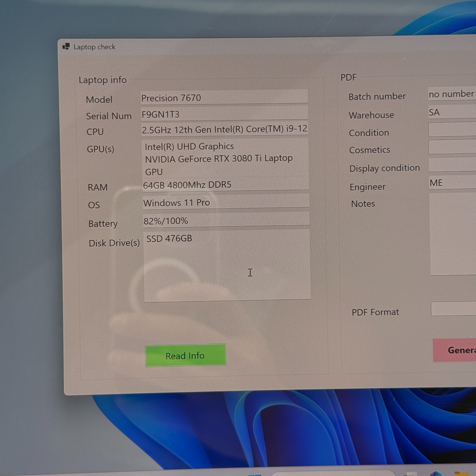Viewport: 476px width, 476px height.
Task: Click the 'Notes' label
Action: 363,204
